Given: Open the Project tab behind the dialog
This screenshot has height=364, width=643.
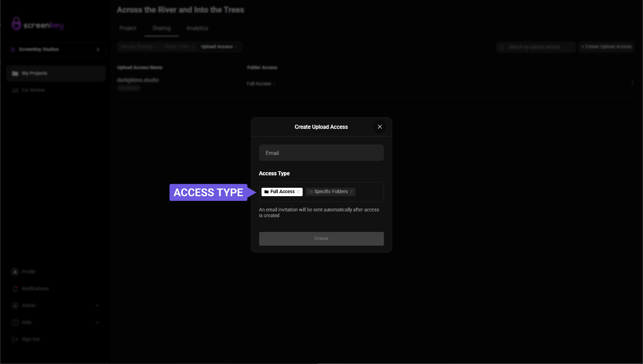Looking at the screenshot, I should (128, 28).
